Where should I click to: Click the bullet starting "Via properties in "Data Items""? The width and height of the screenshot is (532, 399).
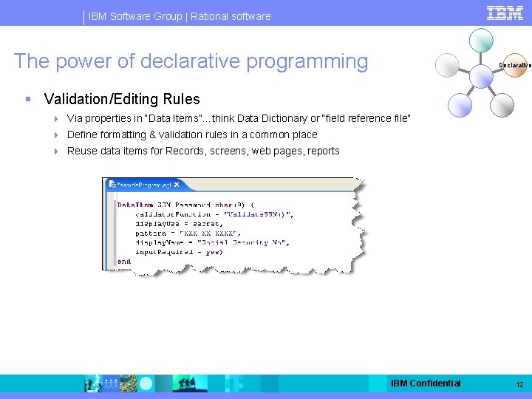click(239, 118)
